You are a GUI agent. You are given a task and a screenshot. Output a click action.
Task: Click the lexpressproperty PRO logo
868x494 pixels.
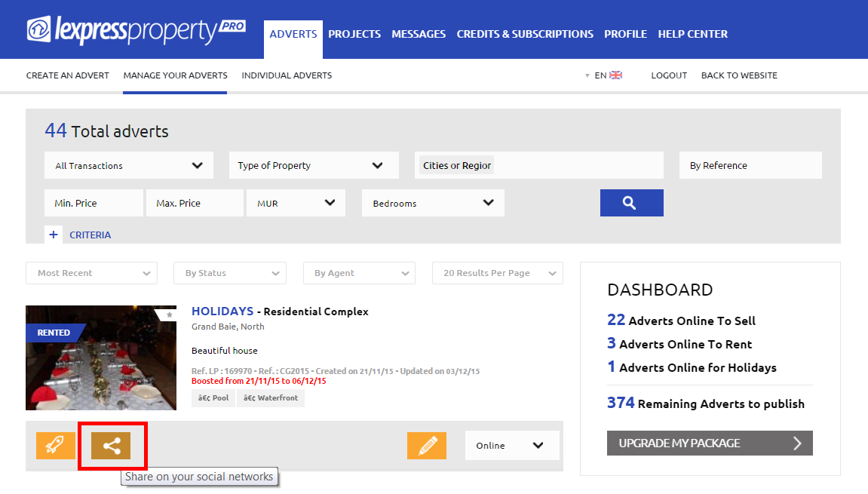136,31
